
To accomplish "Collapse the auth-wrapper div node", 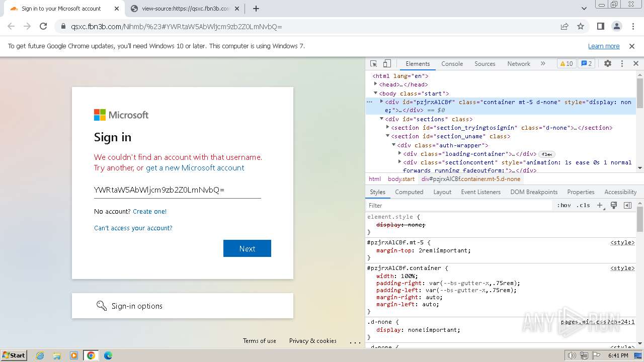I will coord(393,145).
